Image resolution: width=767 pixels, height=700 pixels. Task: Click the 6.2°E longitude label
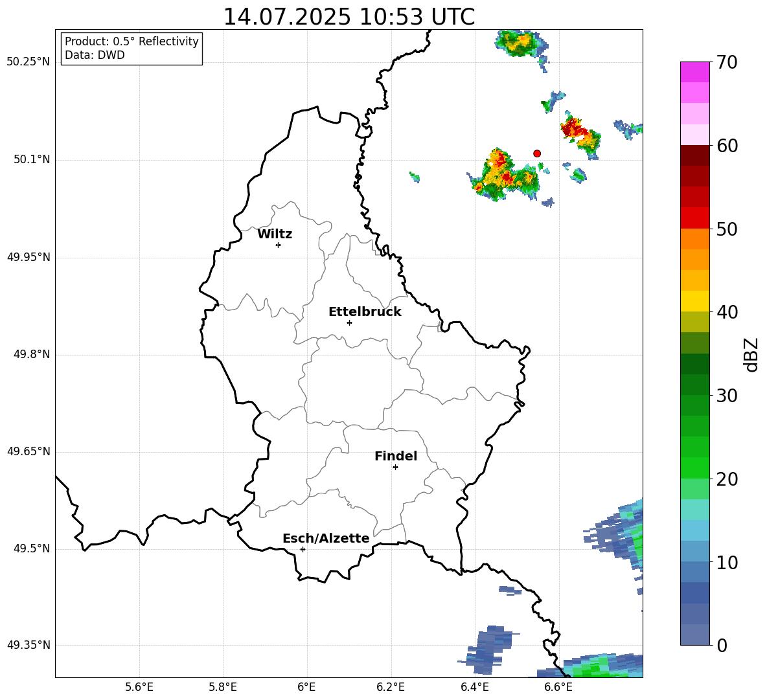pyautogui.click(x=391, y=687)
